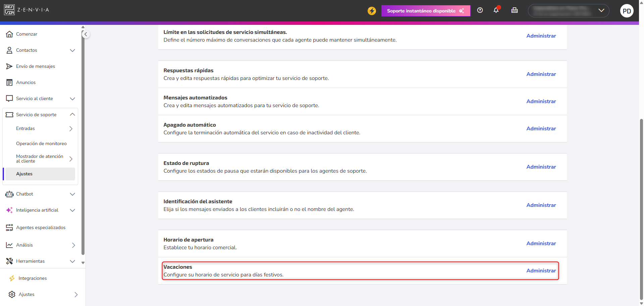Click the Servicio al cliente chat icon
The height and width of the screenshot is (306, 644).
pyautogui.click(x=9, y=99)
